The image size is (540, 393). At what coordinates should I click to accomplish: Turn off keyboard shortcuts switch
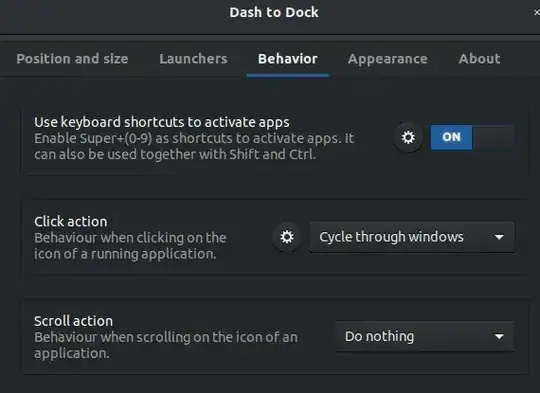click(x=472, y=137)
